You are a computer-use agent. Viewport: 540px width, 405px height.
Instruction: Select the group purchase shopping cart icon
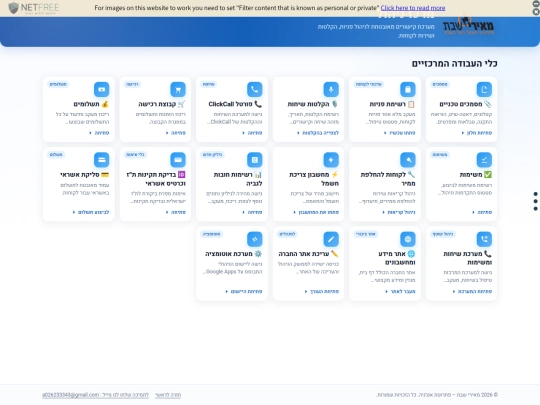178,90
